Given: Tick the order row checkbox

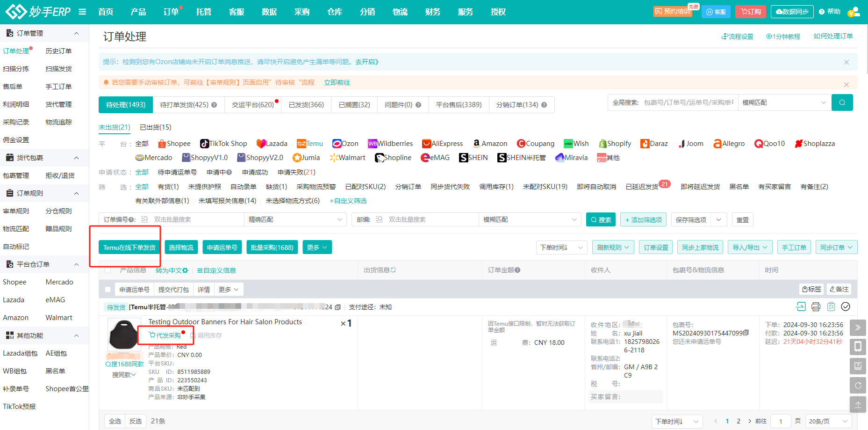Looking at the screenshot, I should [108, 290].
